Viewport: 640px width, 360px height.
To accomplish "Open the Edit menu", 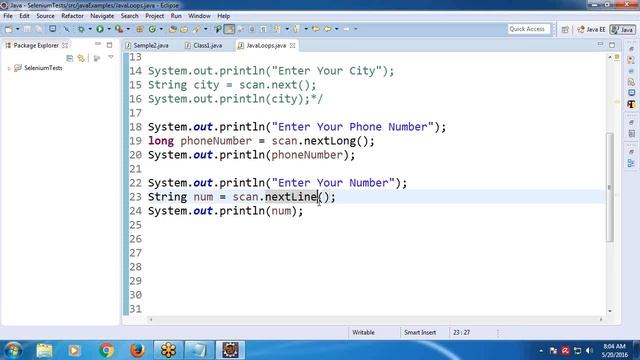I will (24, 16).
